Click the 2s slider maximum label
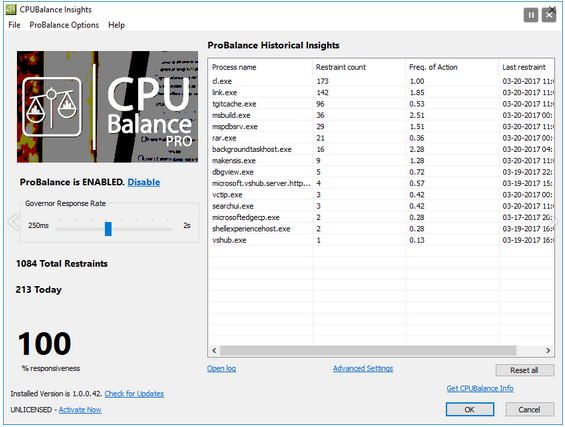The width and height of the screenshot is (565, 427). (187, 226)
